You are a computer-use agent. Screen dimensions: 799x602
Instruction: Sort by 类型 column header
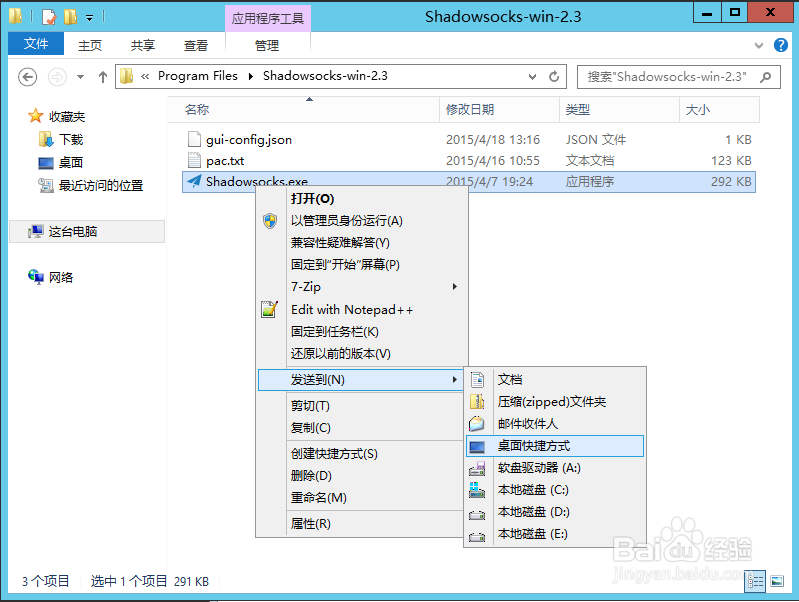pyautogui.click(x=619, y=110)
